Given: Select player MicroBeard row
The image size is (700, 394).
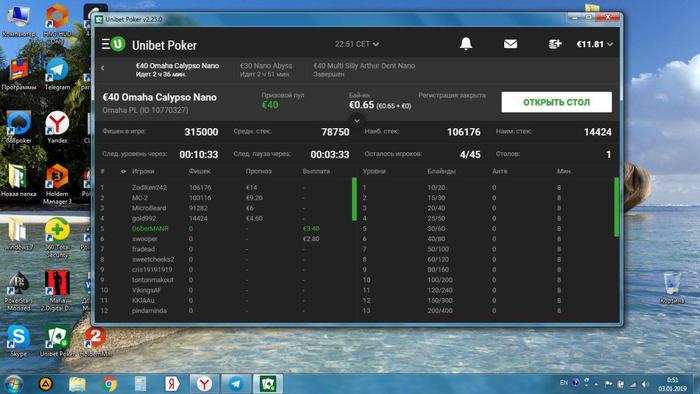Looking at the screenshot, I should point(223,208).
